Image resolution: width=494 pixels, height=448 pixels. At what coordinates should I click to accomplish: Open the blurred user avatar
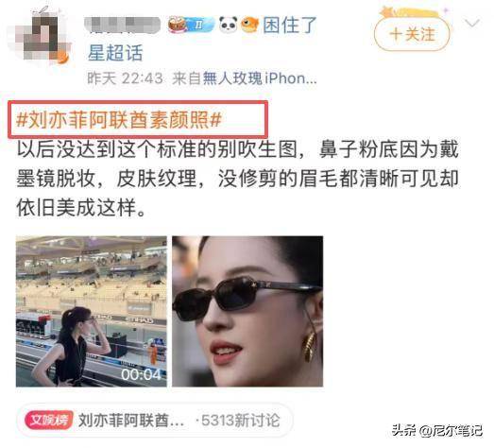(x=40, y=35)
